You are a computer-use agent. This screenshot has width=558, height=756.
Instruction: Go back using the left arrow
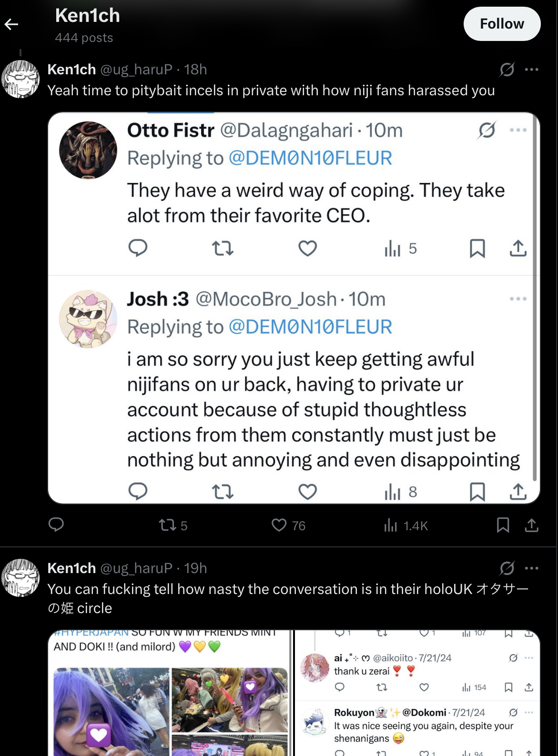(x=11, y=24)
